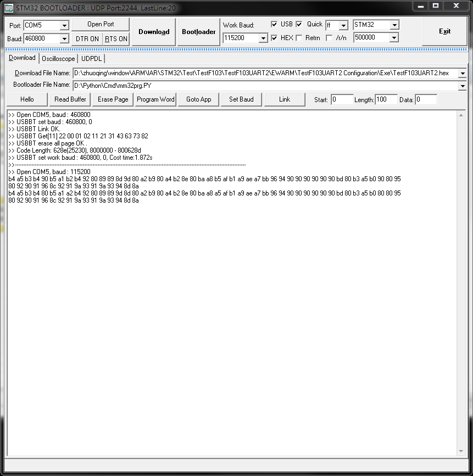Toggle the Quick checkbox
473x476 pixels.
pyautogui.click(x=299, y=24)
